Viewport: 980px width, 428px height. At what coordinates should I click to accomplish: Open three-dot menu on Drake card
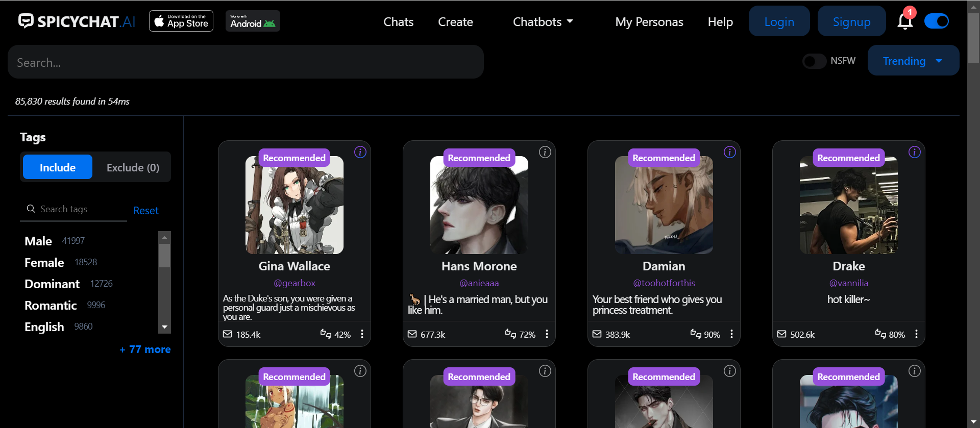click(916, 334)
